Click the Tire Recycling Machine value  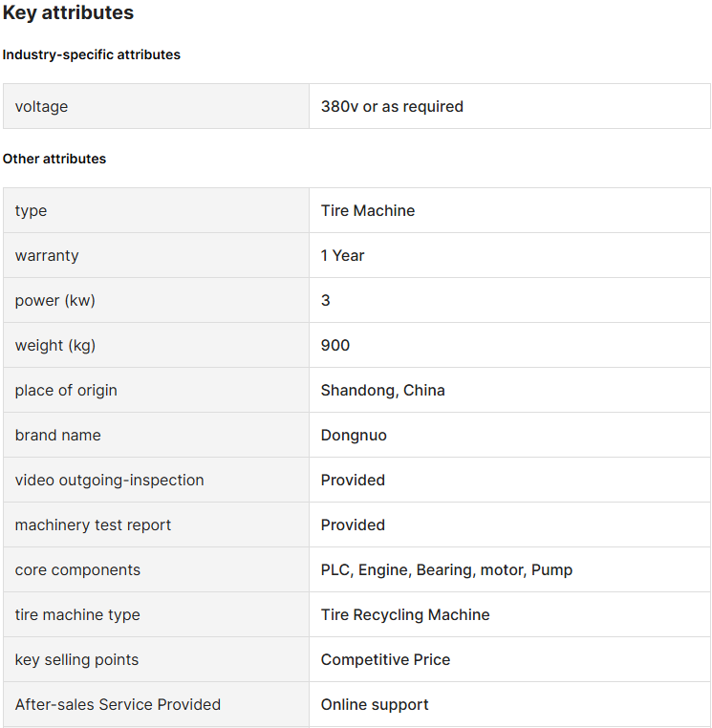coord(405,614)
